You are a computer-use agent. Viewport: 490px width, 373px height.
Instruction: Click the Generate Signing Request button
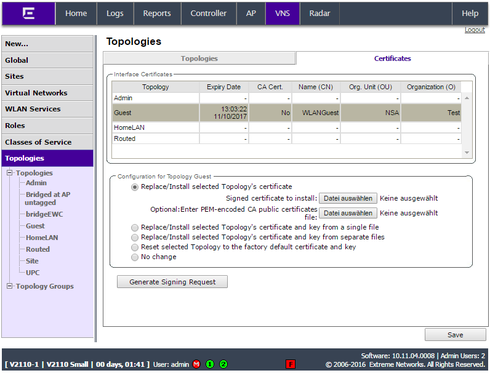172,282
